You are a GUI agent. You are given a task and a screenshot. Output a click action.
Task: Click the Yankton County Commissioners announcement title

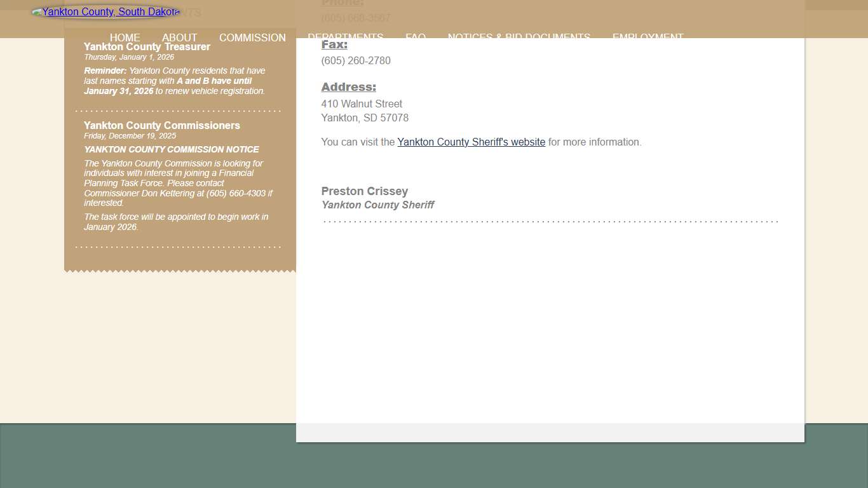(x=161, y=125)
